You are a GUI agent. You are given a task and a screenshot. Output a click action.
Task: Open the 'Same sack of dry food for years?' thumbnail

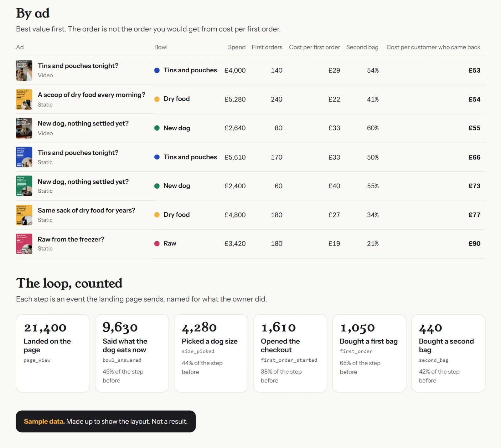tap(24, 215)
